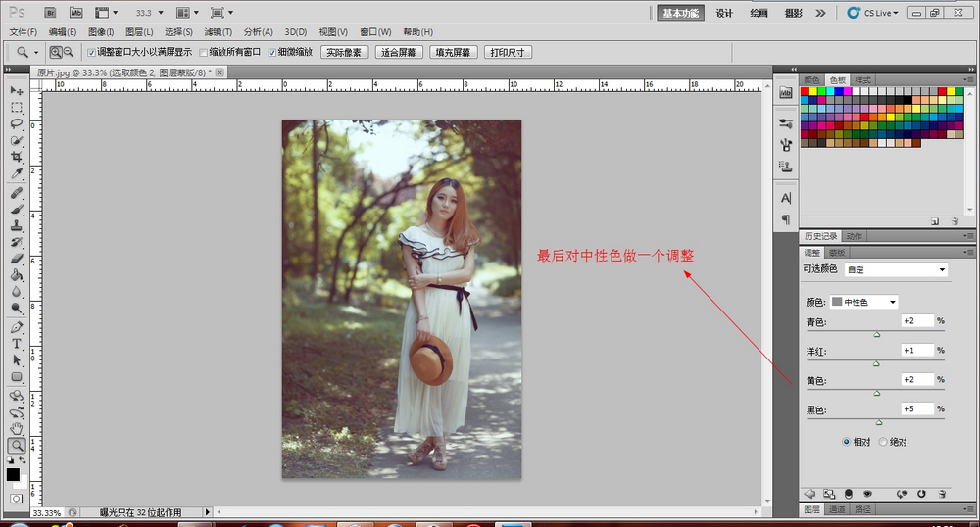Show more workspaces double-arrow

pos(820,13)
